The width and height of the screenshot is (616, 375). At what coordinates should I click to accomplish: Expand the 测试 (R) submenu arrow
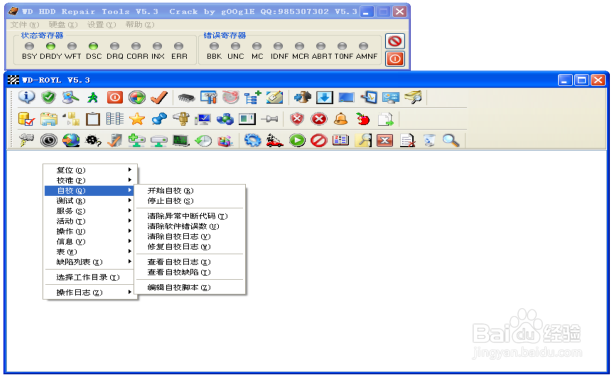click(130, 200)
